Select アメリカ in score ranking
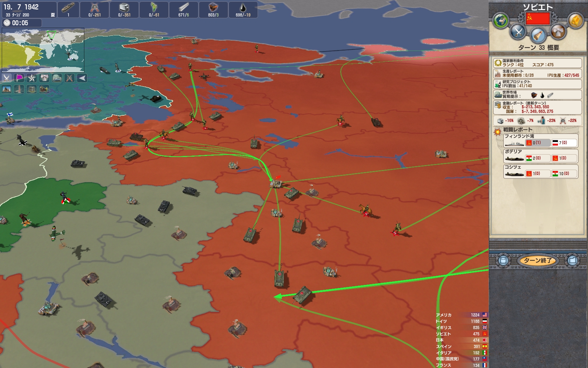Image resolution: width=588 pixels, height=368 pixels. pyautogui.click(x=462, y=315)
